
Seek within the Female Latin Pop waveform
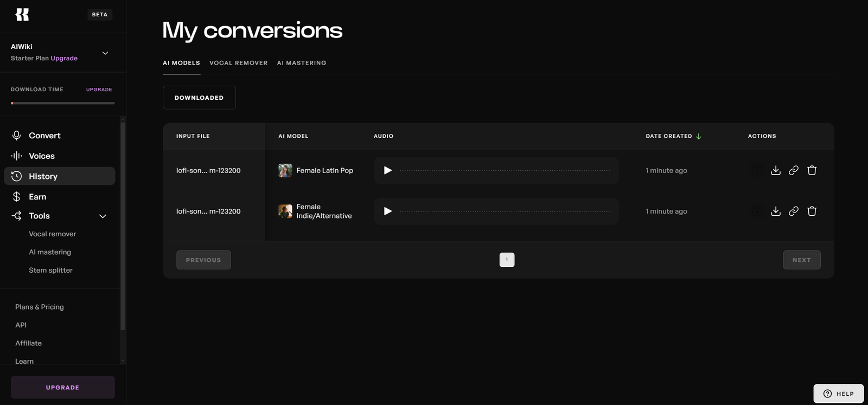tap(505, 170)
